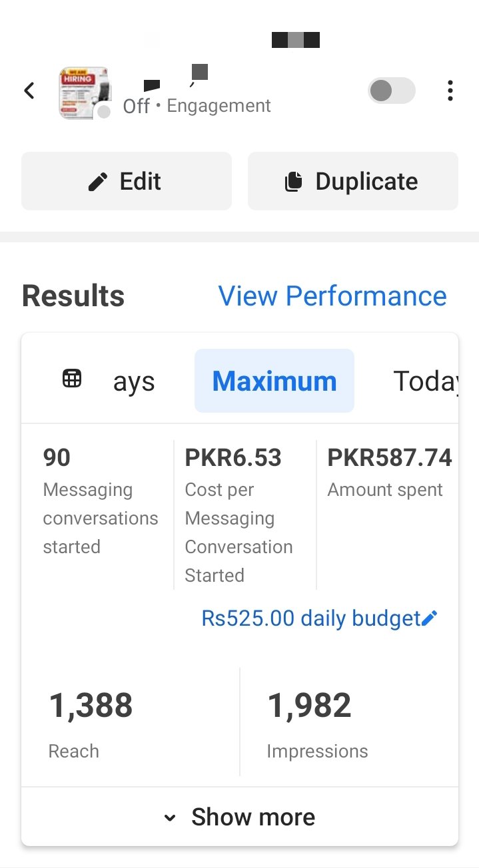Screen dimensions: 479x868
Task: Select the Maximum date range tab
Action: [274, 381]
